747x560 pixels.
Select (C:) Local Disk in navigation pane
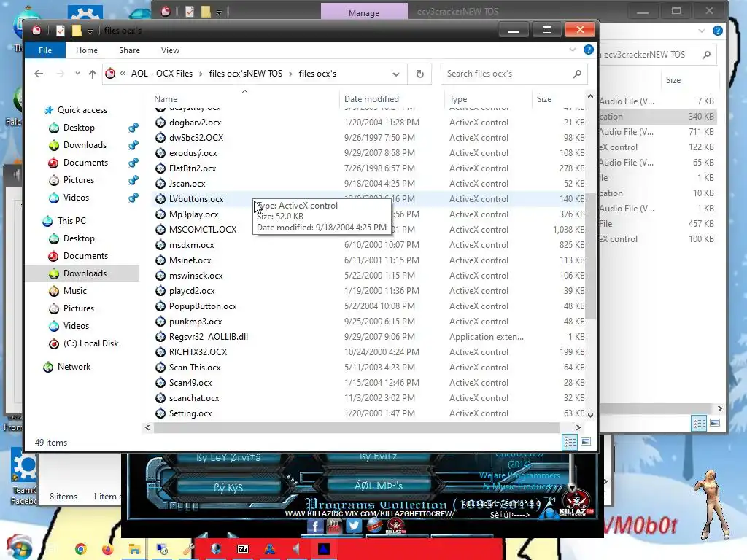pyautogui.click(x=90, y=343)
